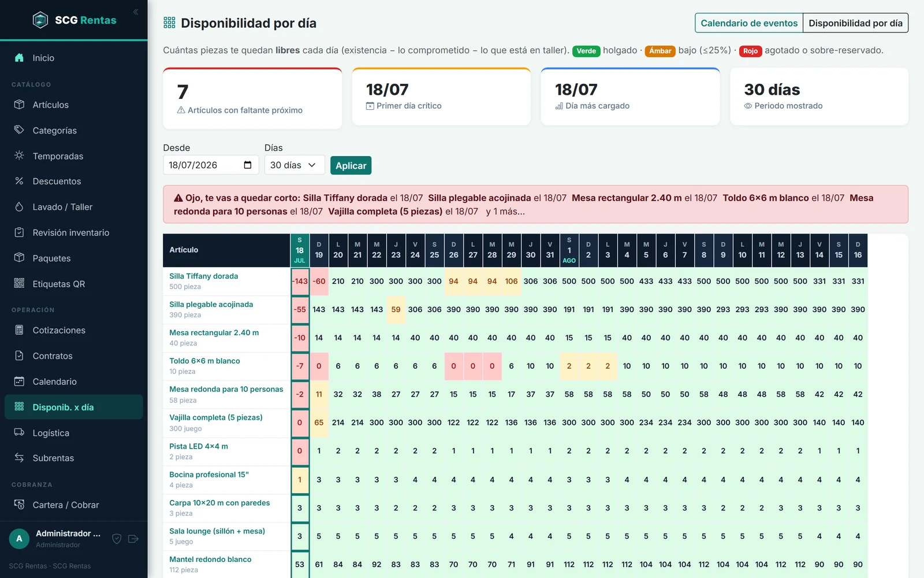Click the Verde legend badge
924x578 pixels.
(x=586, y=51)
